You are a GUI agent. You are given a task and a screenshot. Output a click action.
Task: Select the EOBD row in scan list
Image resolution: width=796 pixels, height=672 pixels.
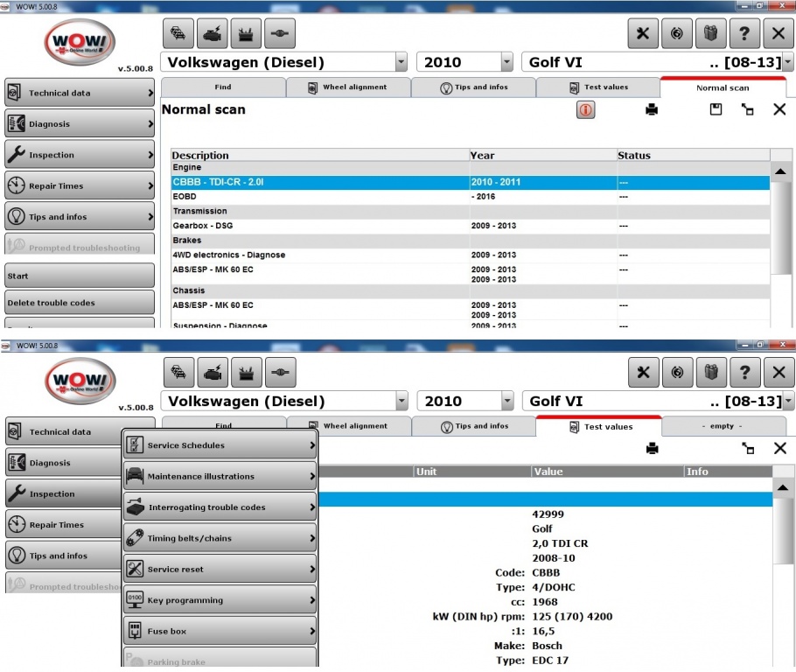pos(470,197)
